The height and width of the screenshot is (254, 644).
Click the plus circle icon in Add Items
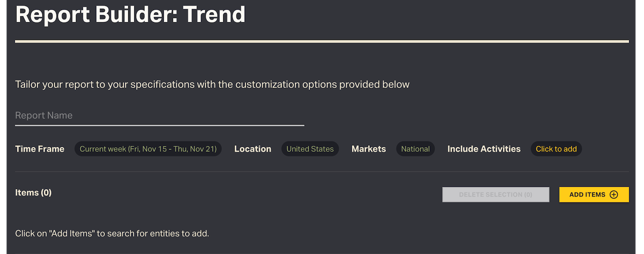pyautogui.click(x=614, y=195)
